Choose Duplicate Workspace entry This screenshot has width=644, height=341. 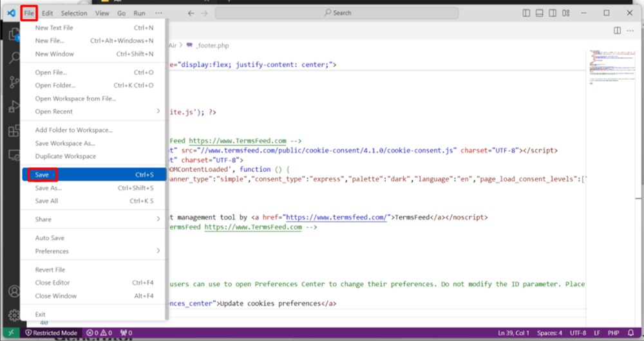pyautogui.click(x=94, y=156)
